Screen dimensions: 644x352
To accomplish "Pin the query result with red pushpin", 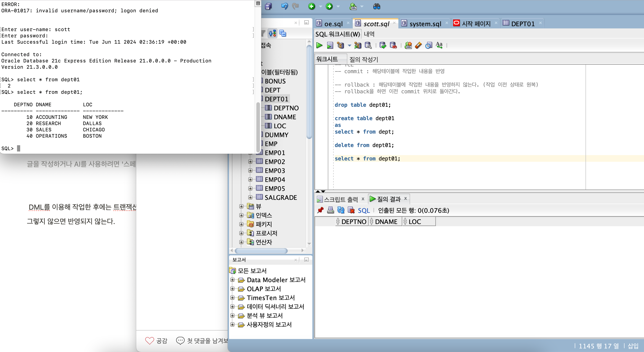I will [x=320, y=210].
